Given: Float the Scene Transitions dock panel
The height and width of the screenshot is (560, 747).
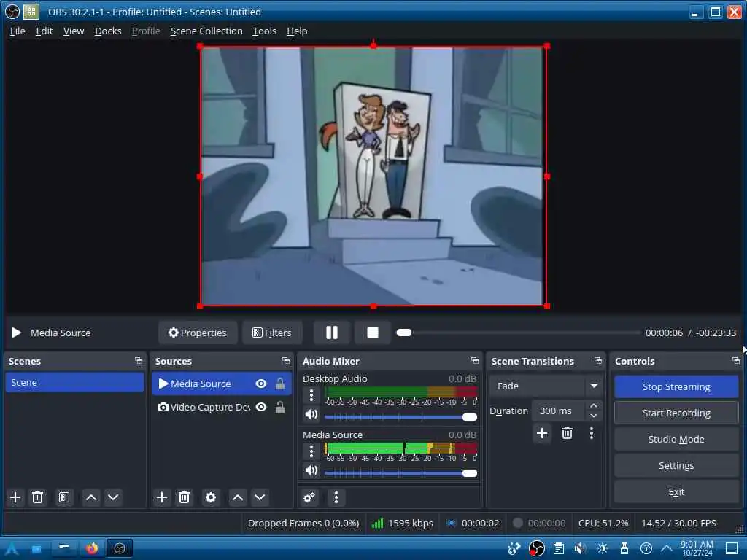Looking at the screenshot, I should (x=598, y=360).
